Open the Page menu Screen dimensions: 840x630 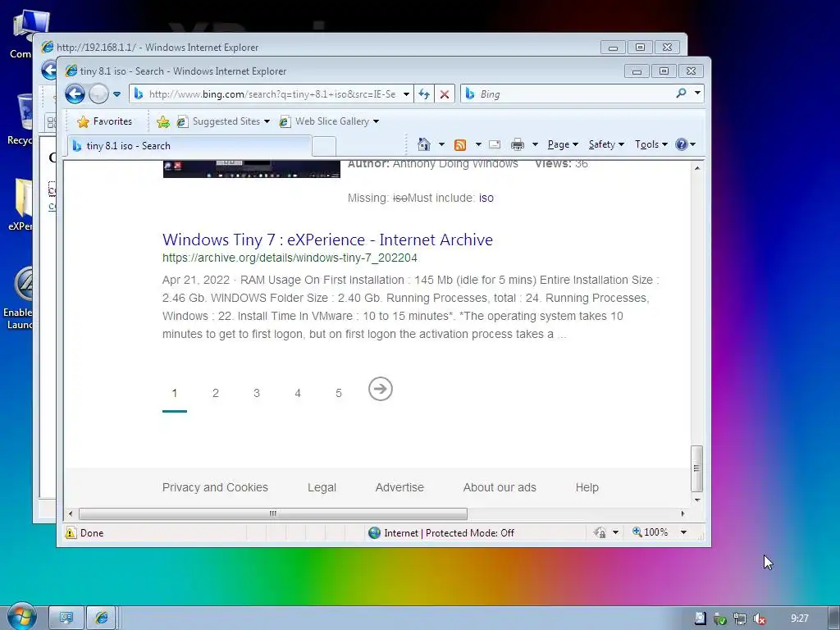pyautogui.click(x=563, y=144)
